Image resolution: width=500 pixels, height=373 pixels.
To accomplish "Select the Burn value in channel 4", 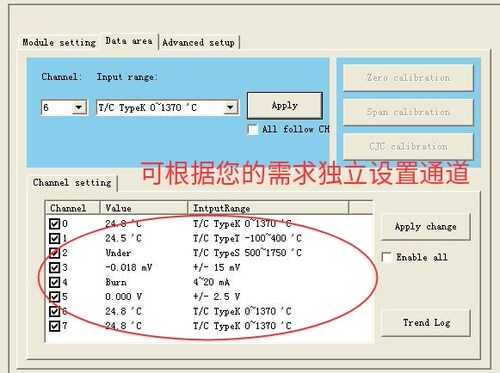I will (x=116, y=282).
